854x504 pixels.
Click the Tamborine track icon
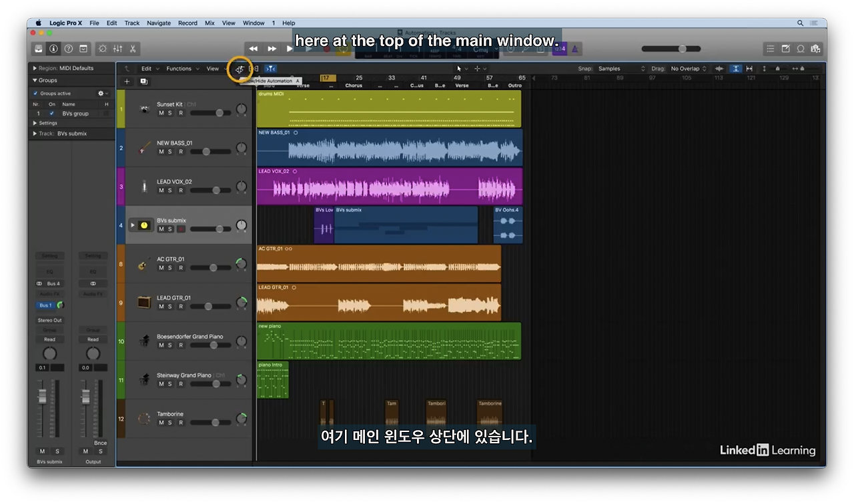tap(145, 419)
